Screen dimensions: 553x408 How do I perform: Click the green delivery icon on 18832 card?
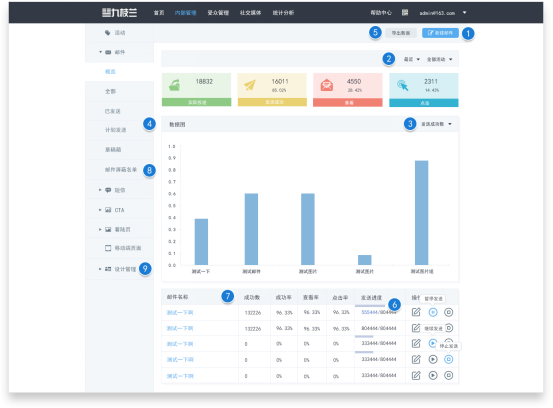tap(175, 85)
